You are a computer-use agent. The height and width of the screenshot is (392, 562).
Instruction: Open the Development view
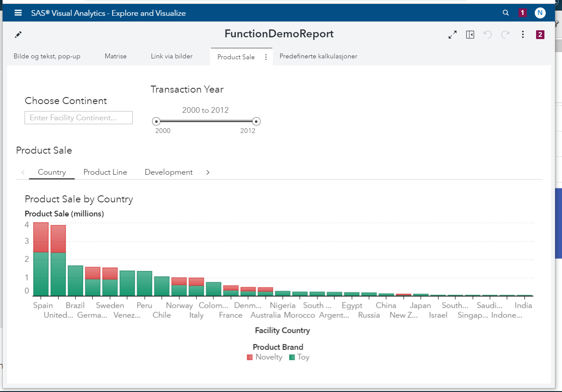(x=168, y=172)
